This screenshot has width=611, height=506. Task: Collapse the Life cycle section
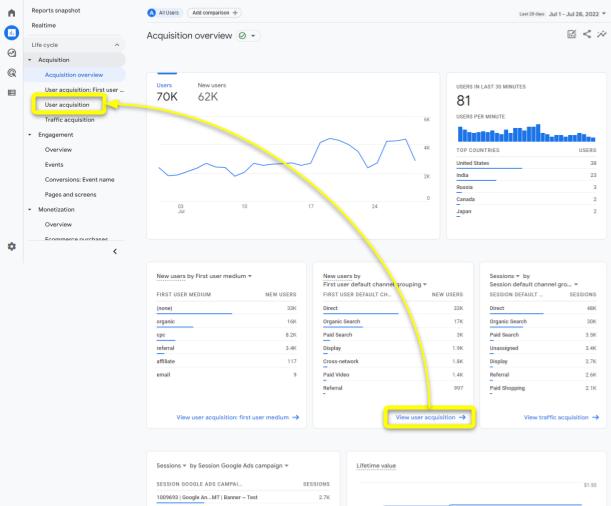pyautogui.click(x=117, y=45)
